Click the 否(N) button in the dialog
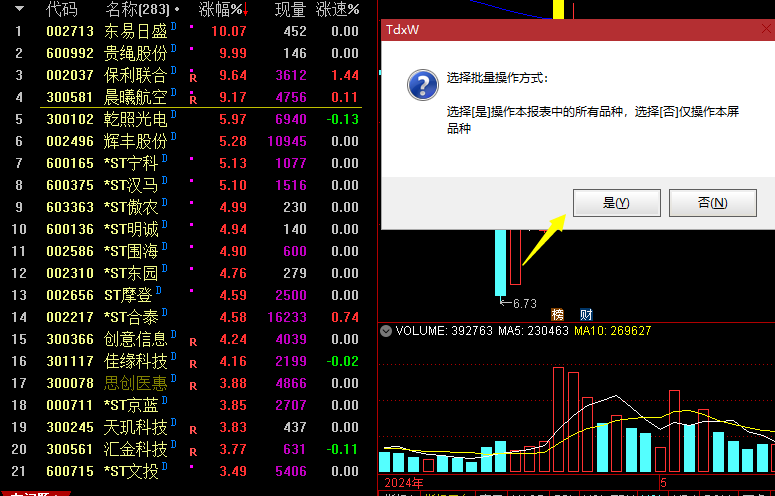The image size is (775, 496). tap(712, 202)
